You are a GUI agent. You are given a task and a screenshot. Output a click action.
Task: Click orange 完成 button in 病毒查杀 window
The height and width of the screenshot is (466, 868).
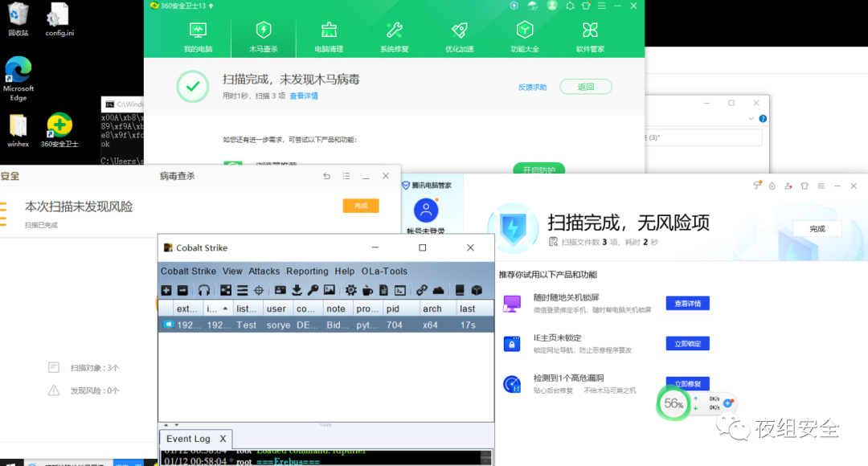pyautogui.click(x=361, y=206)
